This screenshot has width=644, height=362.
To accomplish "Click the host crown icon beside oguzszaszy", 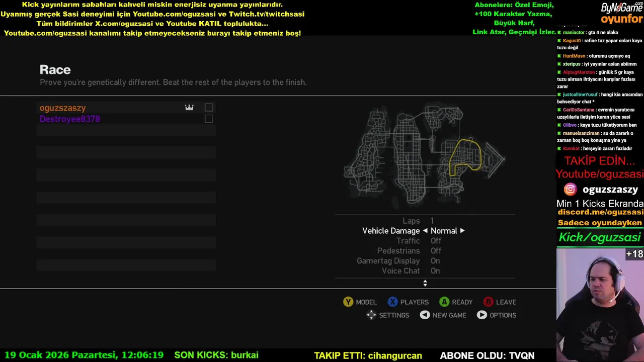I will 189,108.
